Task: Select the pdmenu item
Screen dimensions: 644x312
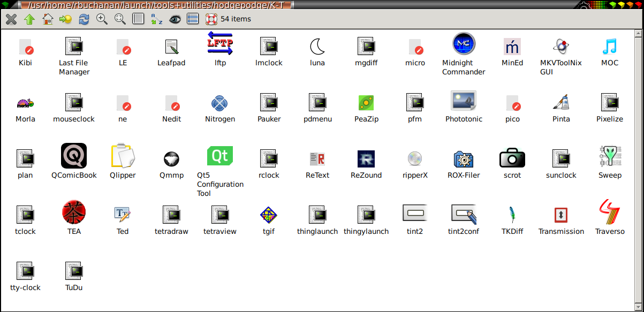Action: [x=317, y=103]
